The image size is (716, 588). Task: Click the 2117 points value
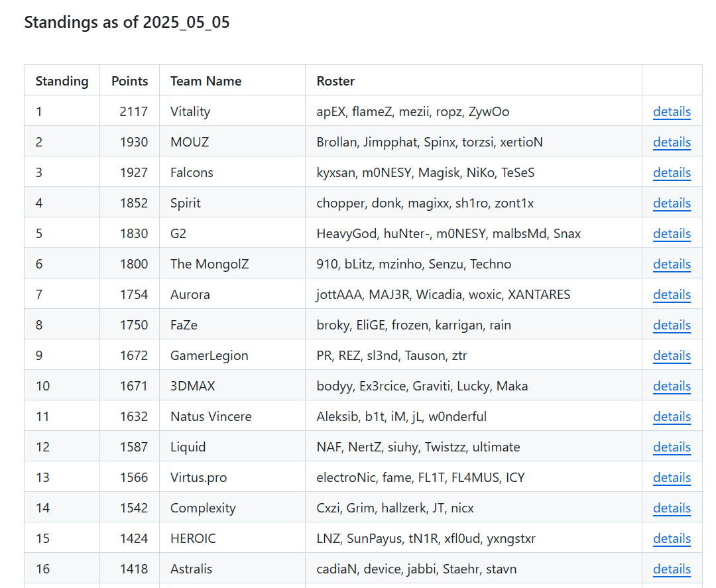click(x=134, y=111)
